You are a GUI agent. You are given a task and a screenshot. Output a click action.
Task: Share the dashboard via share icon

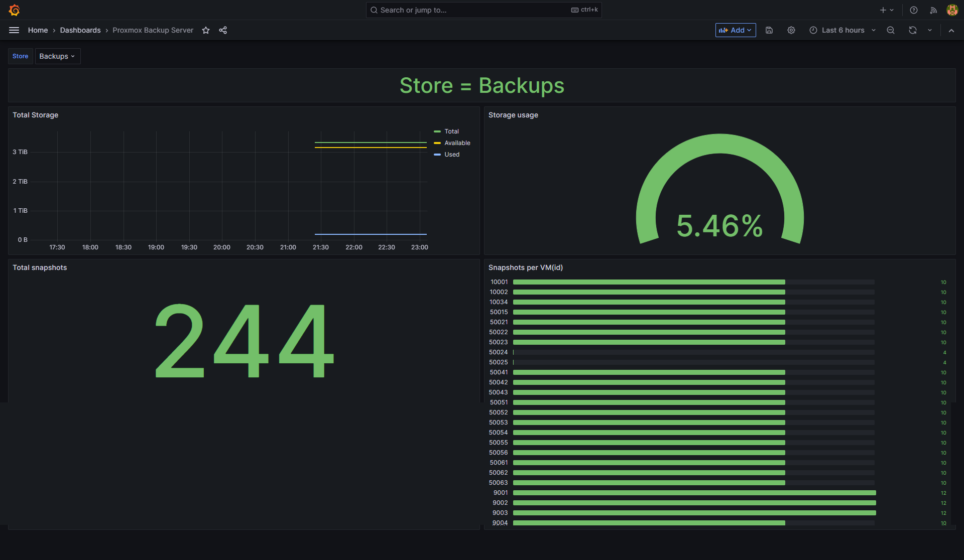click(223, 30)
